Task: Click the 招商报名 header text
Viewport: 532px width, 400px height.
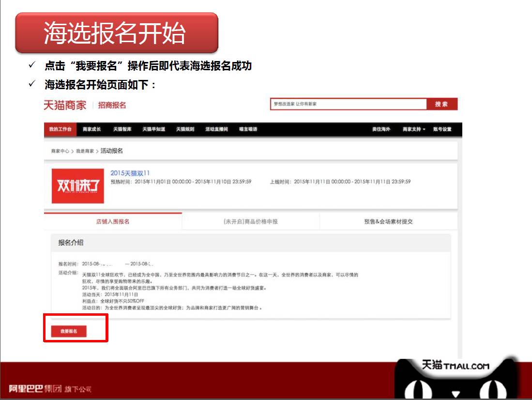Action: [x=112, y=105]
